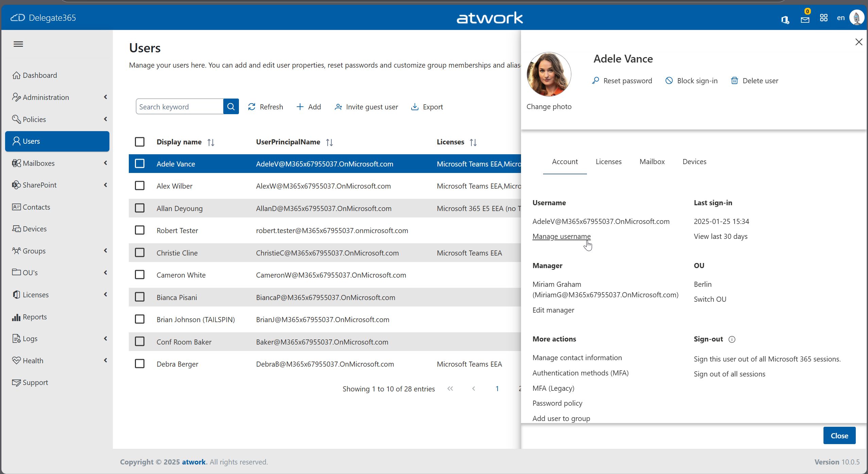This screenshot has width=868, height=474.
Task: Check the Robert Tester row checkbox
Action: point(140,230)
